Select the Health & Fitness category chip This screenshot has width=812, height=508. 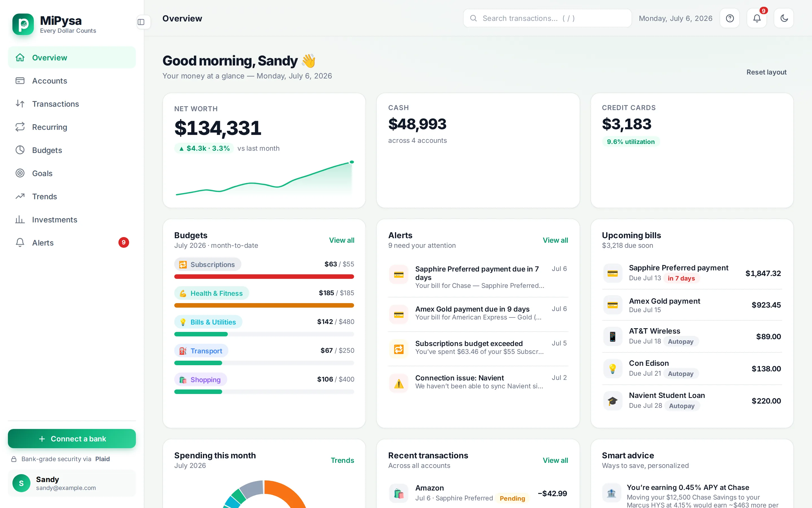click(211, 293)
